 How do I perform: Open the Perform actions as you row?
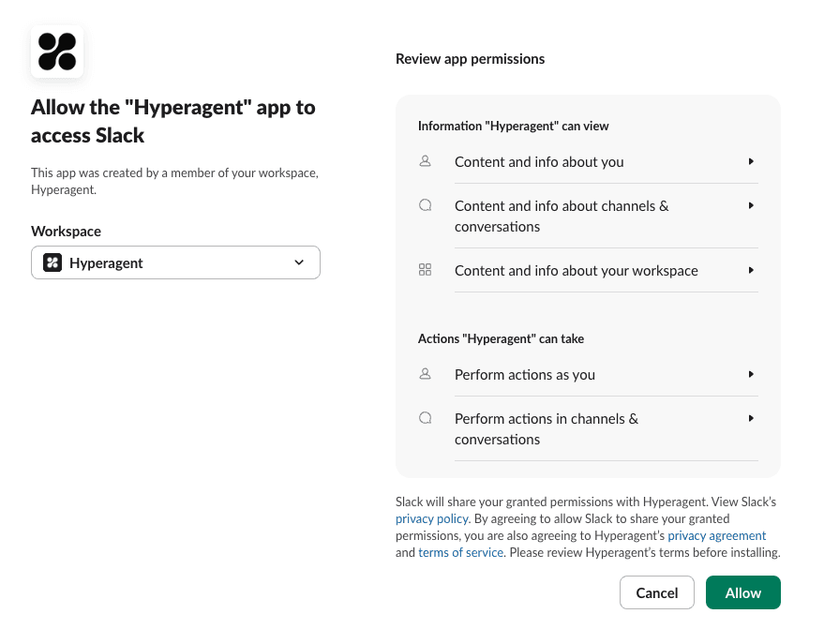click(588, 375)
